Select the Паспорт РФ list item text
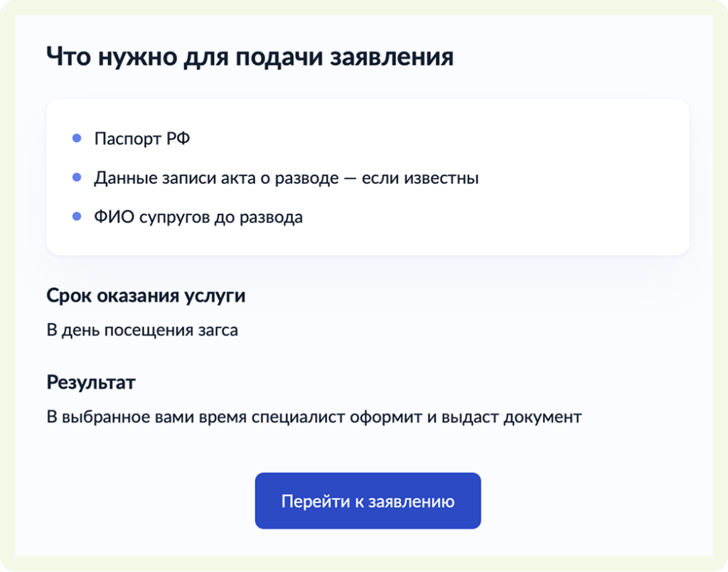The height and width of the screenshot is (572, 728). (x=141, y=139)
